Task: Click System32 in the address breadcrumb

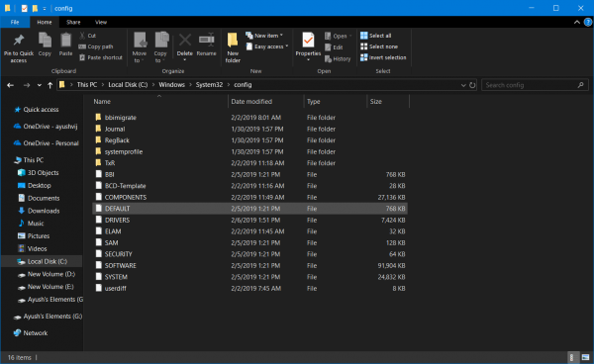Action: (209, 85)
